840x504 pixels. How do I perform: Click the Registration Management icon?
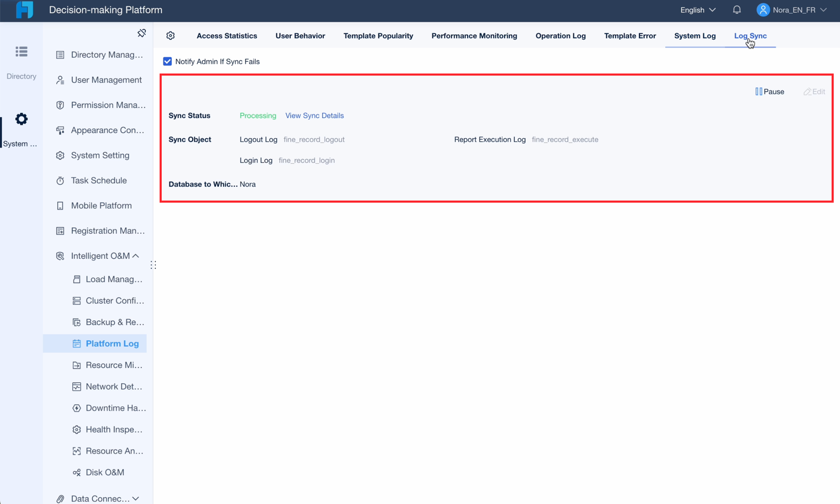(60, 231)
